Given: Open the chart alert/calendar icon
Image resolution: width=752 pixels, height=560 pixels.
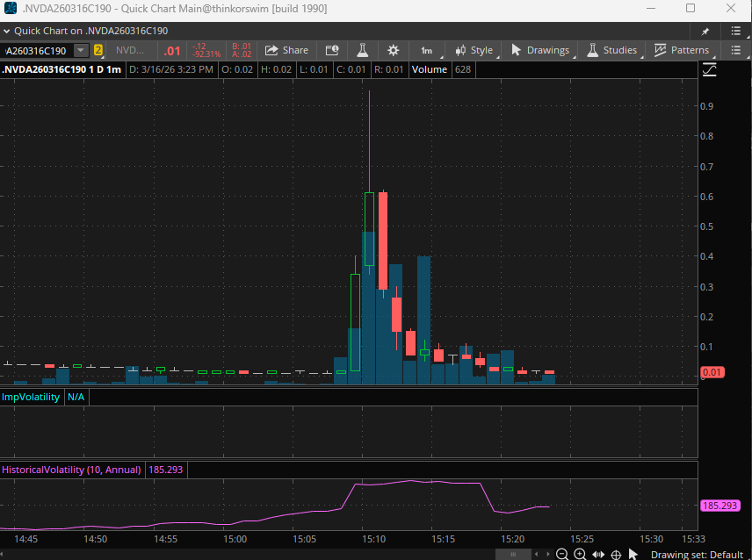Looking at the screenshot, I should click(332, 50).
